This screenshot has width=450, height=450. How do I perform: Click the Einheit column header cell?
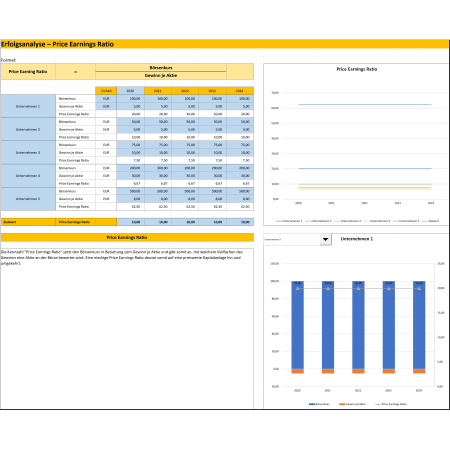tap(106, 91)
